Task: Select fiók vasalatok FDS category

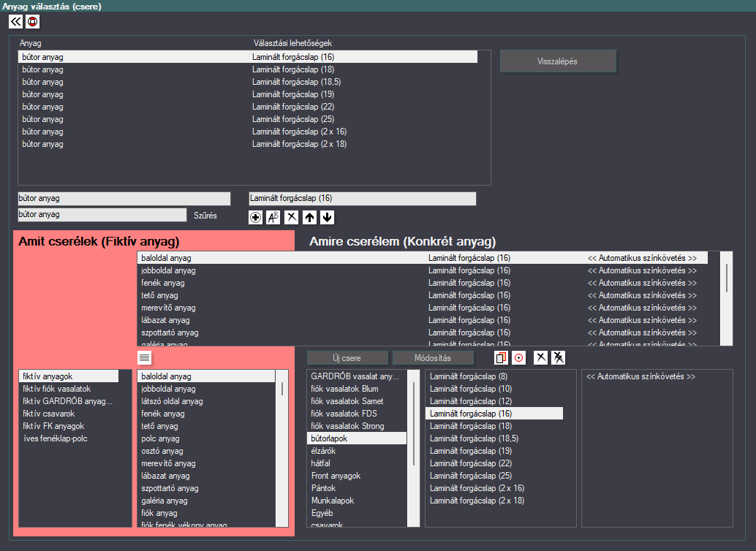Action: point(357,414)
